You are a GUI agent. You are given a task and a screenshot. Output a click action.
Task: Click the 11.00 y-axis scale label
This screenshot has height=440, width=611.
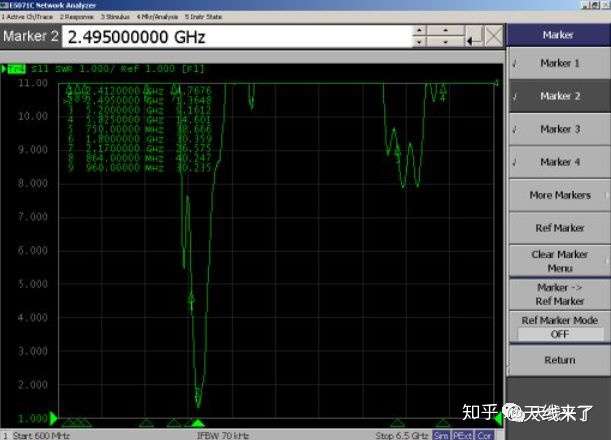click(x=33, y=83)
